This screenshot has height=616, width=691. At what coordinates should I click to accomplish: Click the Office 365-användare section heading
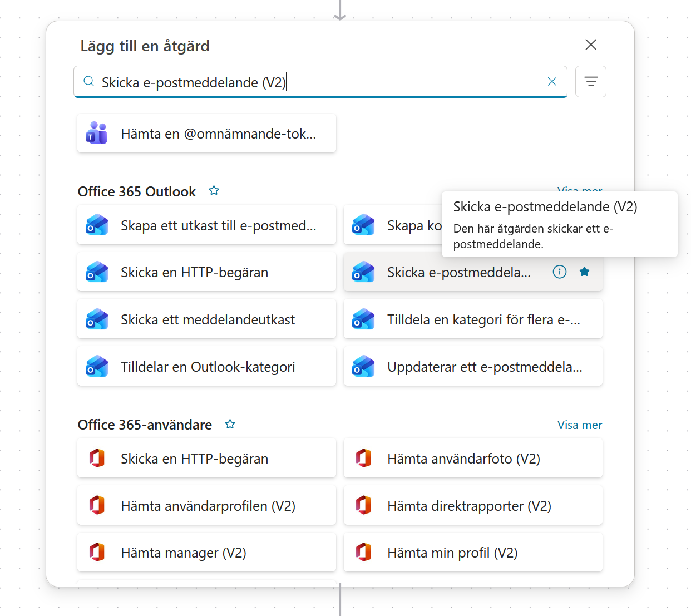145,425
